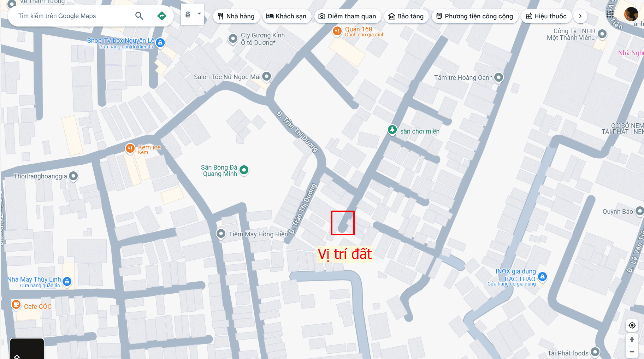Click the print icon beside search box

(188, 14)
